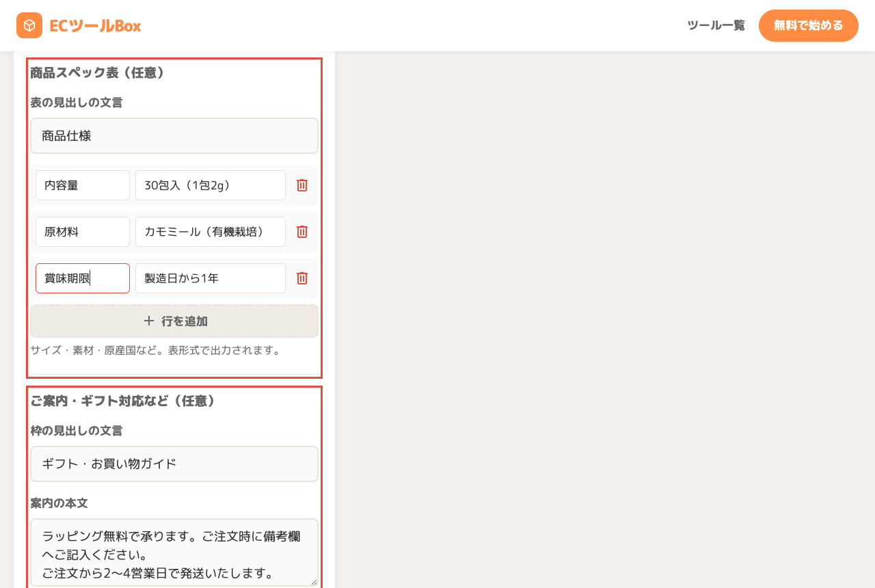Click the 無料で始める button
875x588 pixels.
[809, 25]
